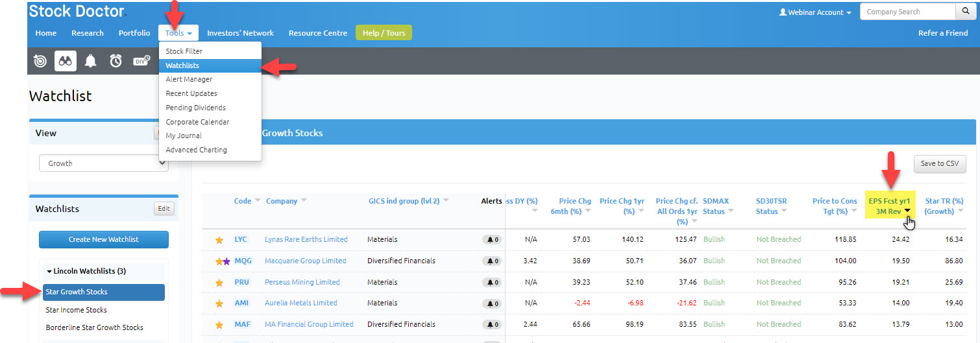Click Save to CSV
Viewport: 980px width, 343px height.
(x=940, y=163)
